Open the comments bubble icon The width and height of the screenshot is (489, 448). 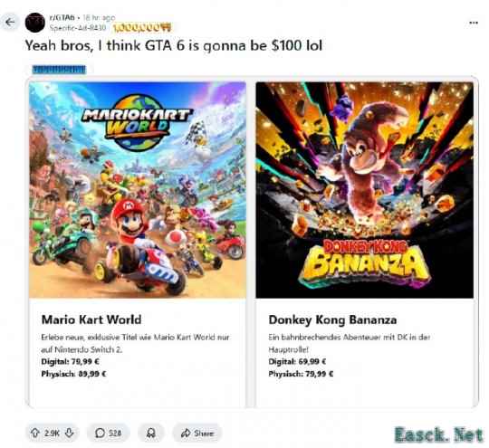coord(100,433)
